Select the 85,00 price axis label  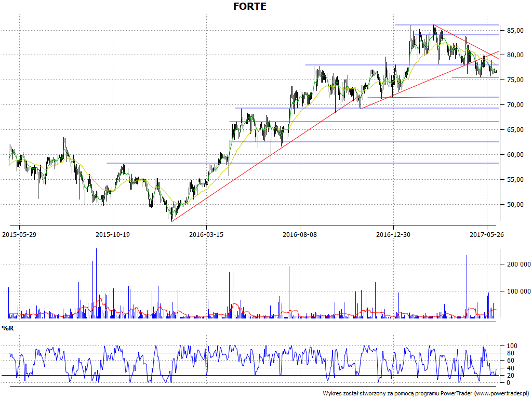(x=515, y=31)
